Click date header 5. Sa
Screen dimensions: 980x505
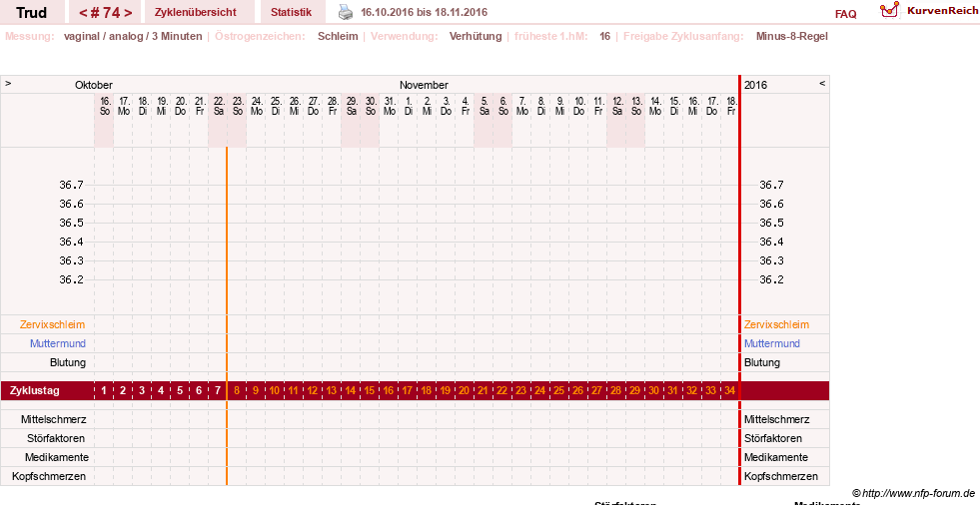click(x=485, y=106)
